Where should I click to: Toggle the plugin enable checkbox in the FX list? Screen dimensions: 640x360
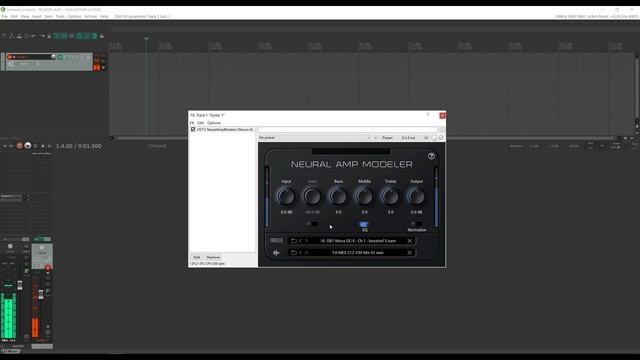[193, 129]
